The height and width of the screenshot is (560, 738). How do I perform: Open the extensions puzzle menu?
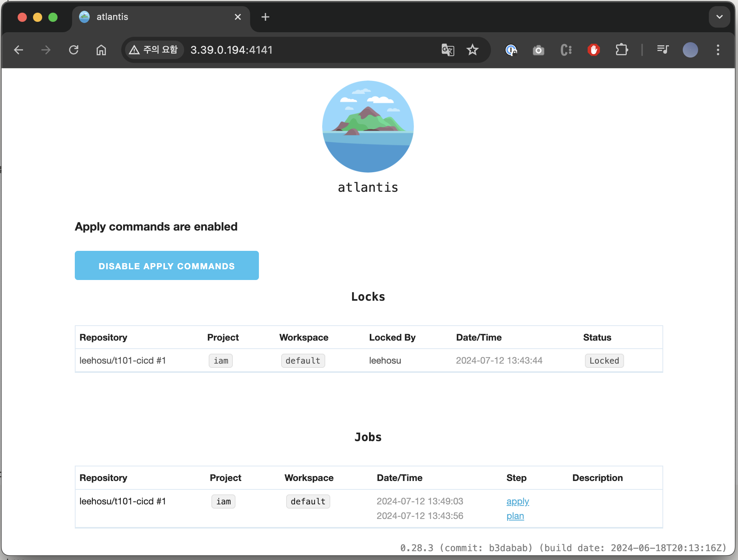coord(621,50)
